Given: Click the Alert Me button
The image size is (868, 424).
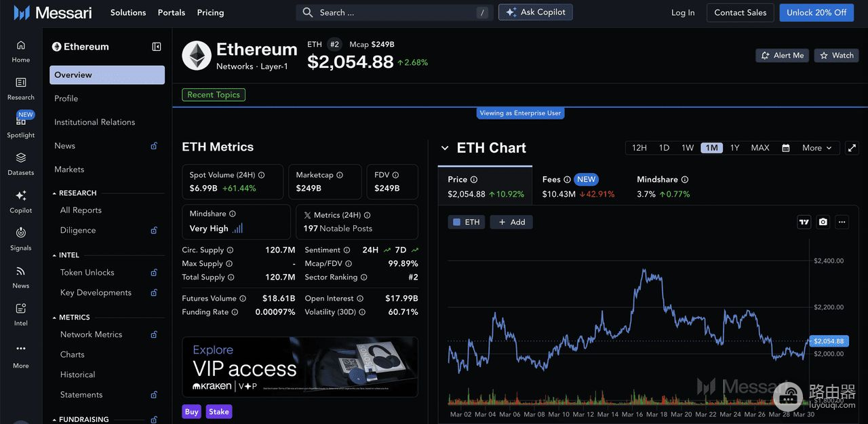Looking at the screenshot, I should [x=783, y=56].
